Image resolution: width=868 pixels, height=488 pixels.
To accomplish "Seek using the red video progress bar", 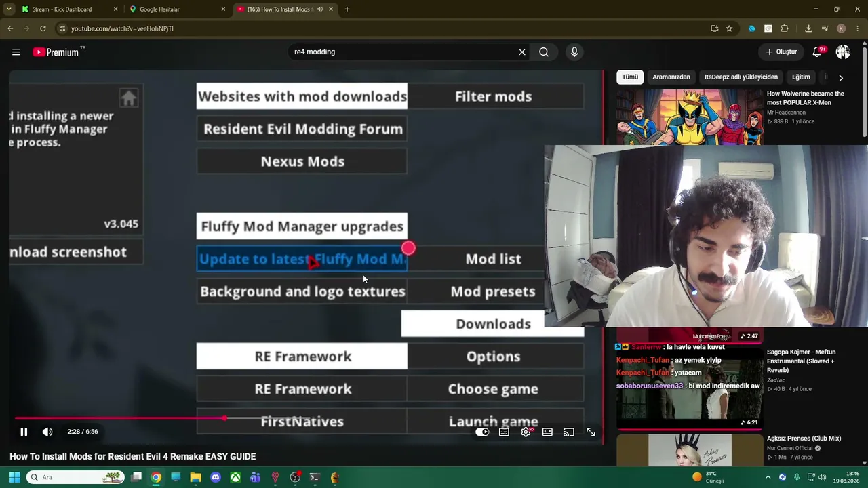I will (305, 418).
